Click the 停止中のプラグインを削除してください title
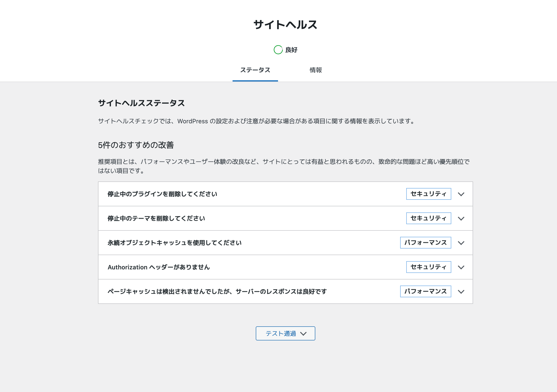The width and height of the screenshot is (557, 392). point(162,194)
